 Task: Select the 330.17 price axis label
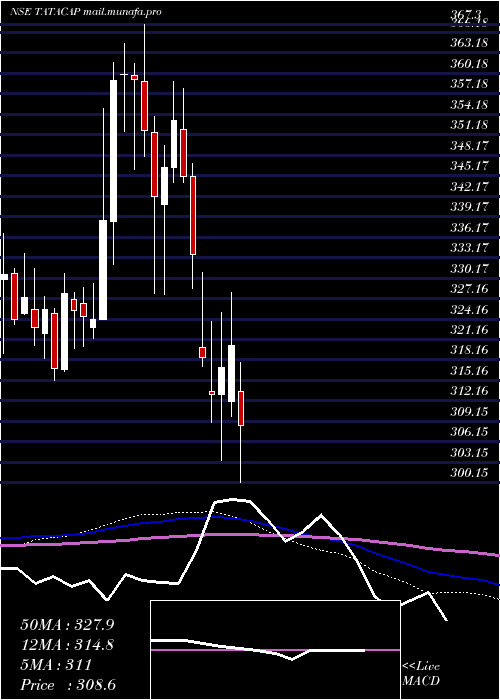click(x=469, y=268)
